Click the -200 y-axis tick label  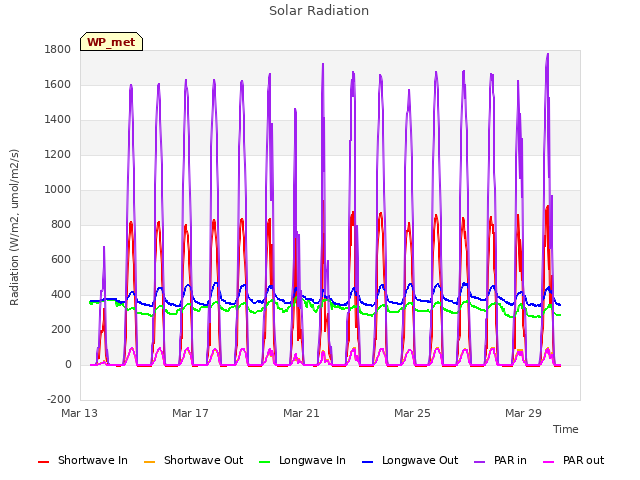(59, 400)
